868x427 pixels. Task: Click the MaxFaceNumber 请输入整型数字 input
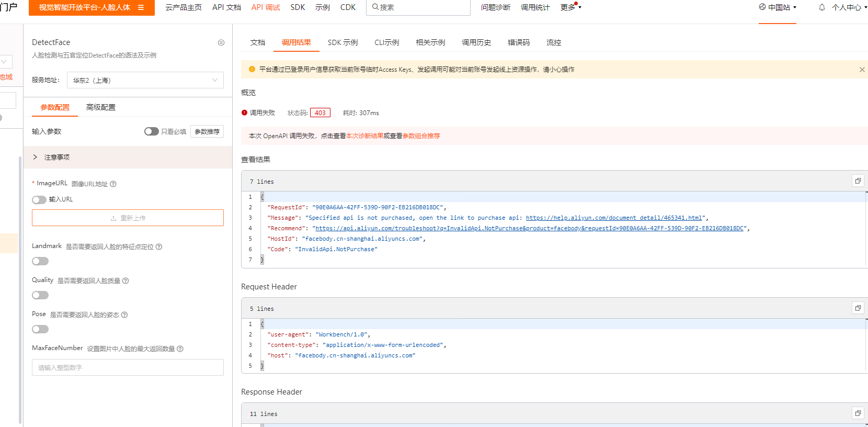pyautogui.click(x=128, y=367)
